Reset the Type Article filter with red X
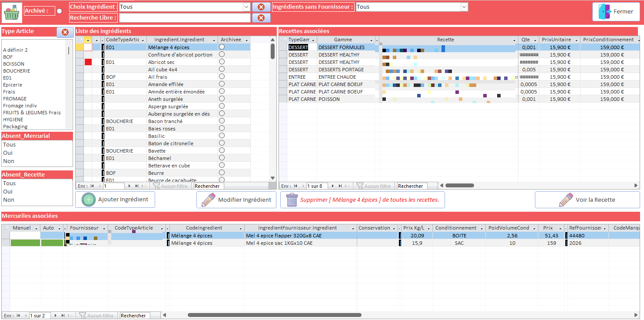Screen dimensions: 644x320 pyautogui.click(x=65, y=32)
